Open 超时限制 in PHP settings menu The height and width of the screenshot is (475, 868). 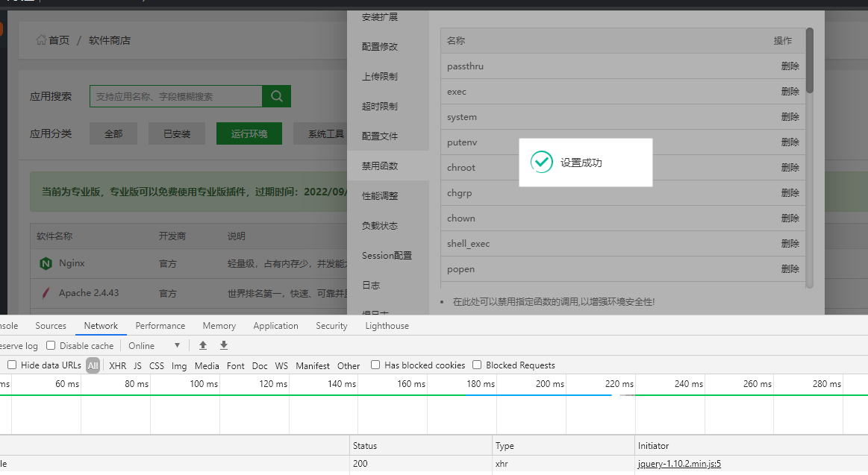(x=388, y=106)
